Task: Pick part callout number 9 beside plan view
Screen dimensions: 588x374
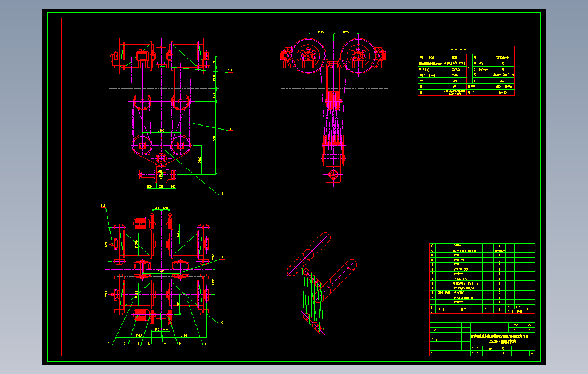Action: pos(222,258)
